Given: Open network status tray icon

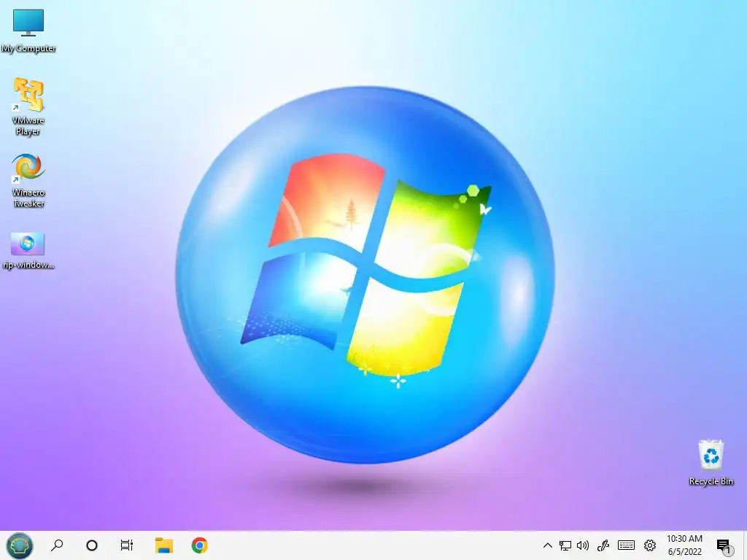Looking at the screenshot, I should pyautogui.click(x=565, y=545).
